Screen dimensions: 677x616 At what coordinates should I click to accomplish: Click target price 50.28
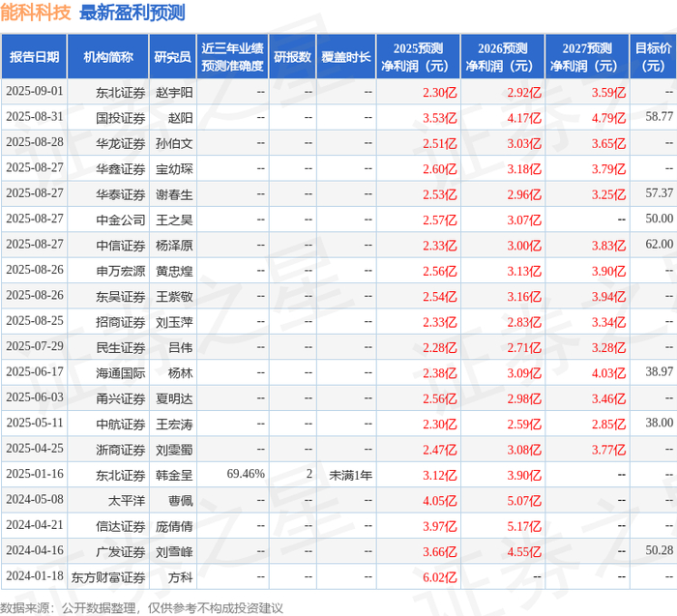click(x=660, y=550)
